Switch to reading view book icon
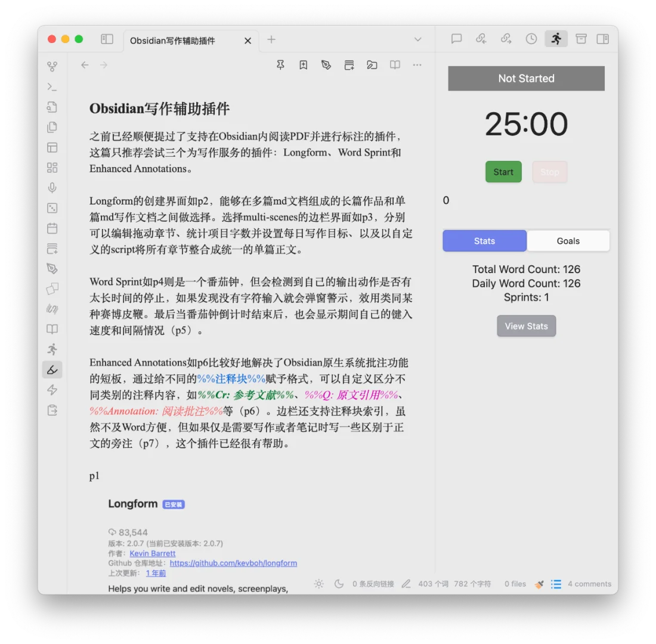 [x=395, y=65]
